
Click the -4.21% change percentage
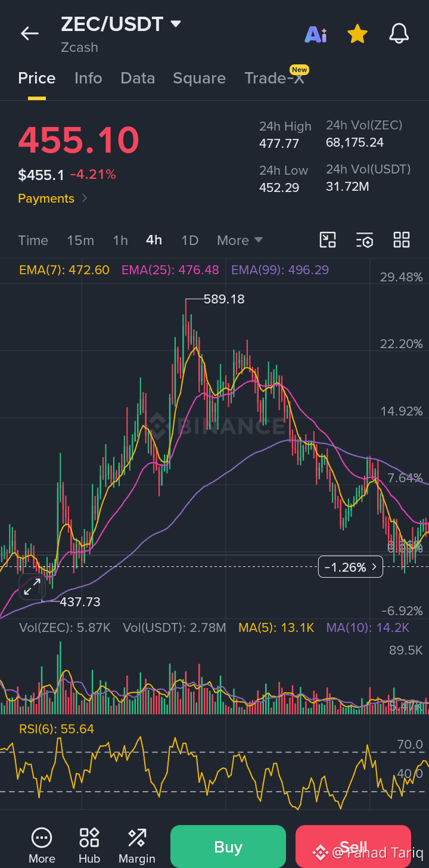pyautogui.click(x=93, y=175)
